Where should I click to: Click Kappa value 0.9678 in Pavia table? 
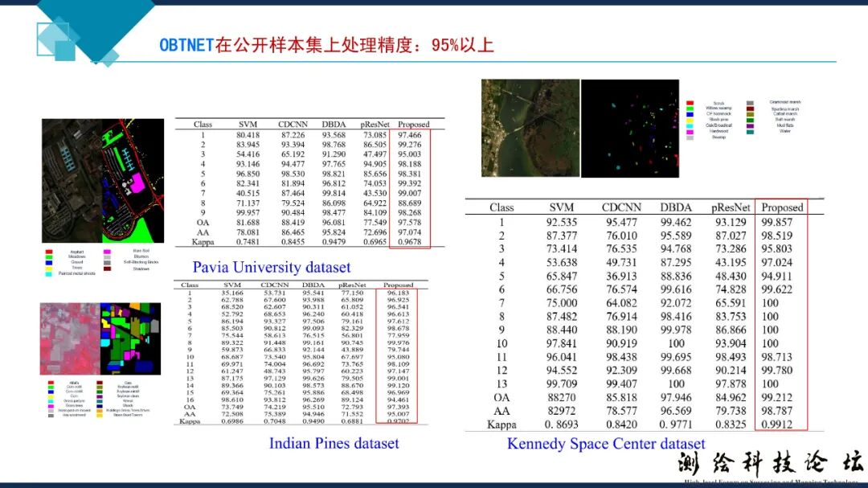click(x=410, y=242)
